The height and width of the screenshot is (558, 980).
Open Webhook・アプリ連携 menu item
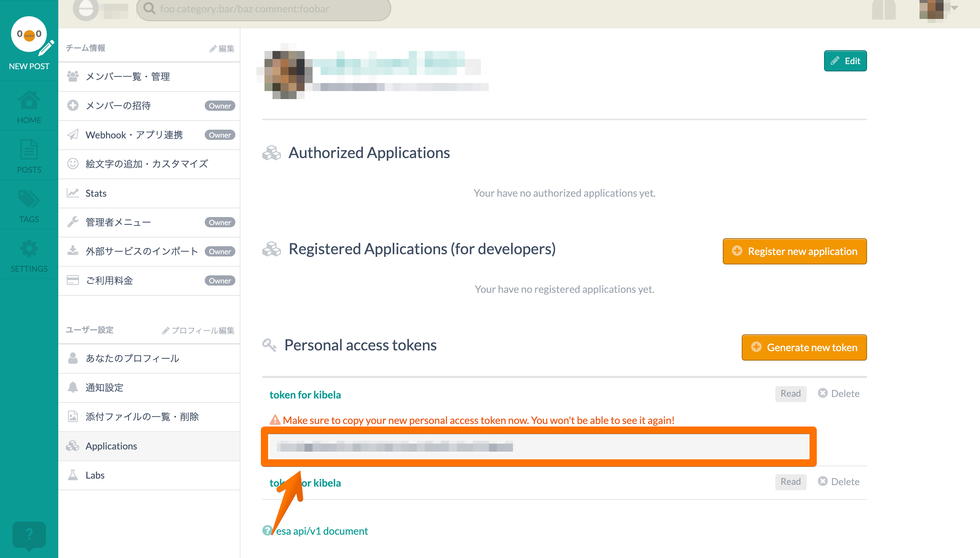[x=134, y=135]
